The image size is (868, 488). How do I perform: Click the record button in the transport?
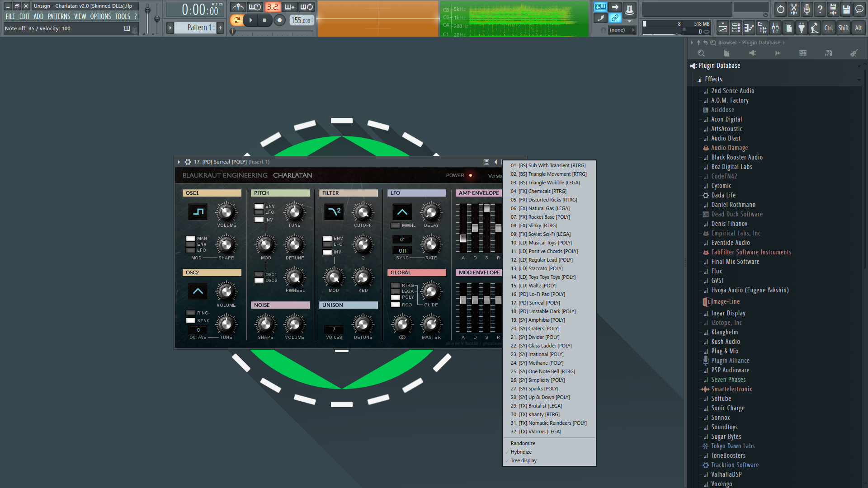pos(279,20)
